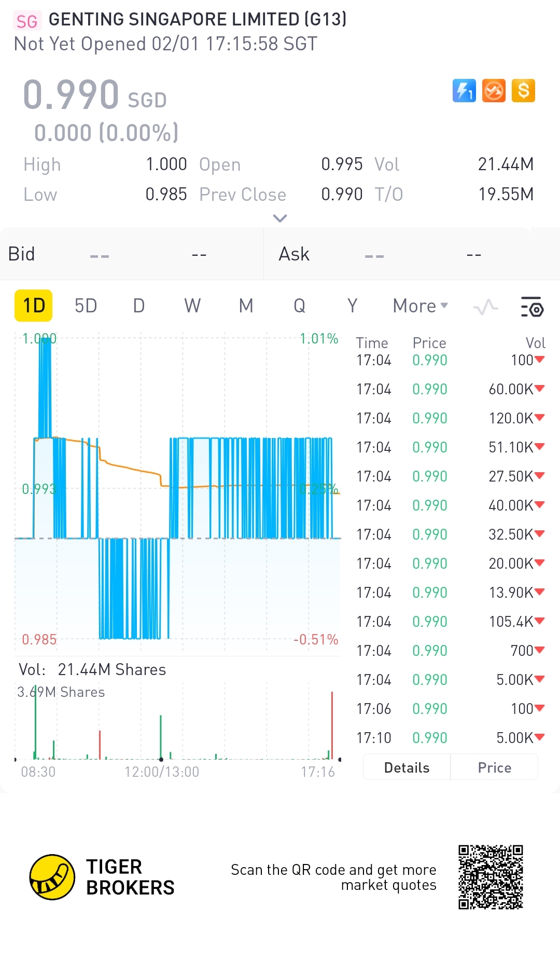Open the More timeframes dropdown
This screenshot has height=961, width=560.
pyautogui.click(x=420, y=306)
